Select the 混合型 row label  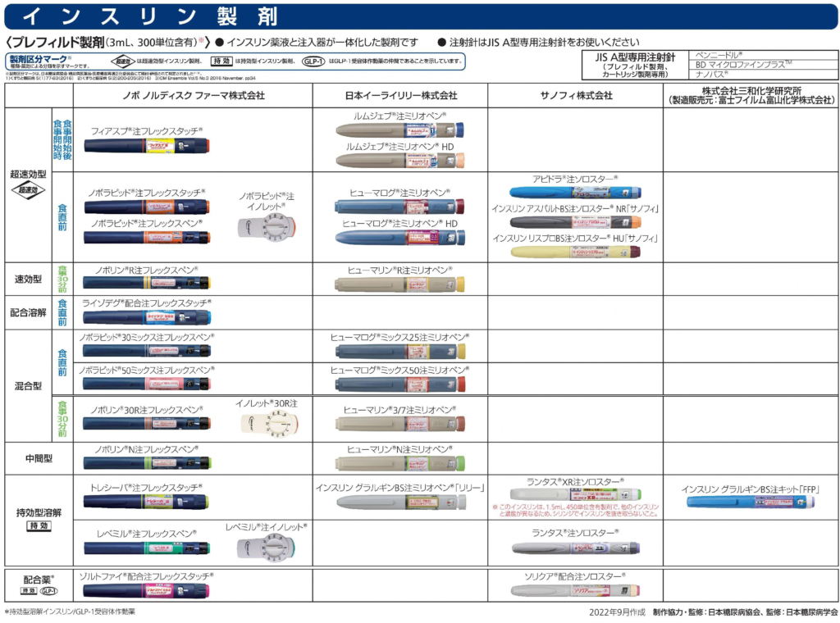[x=29, y=386]
